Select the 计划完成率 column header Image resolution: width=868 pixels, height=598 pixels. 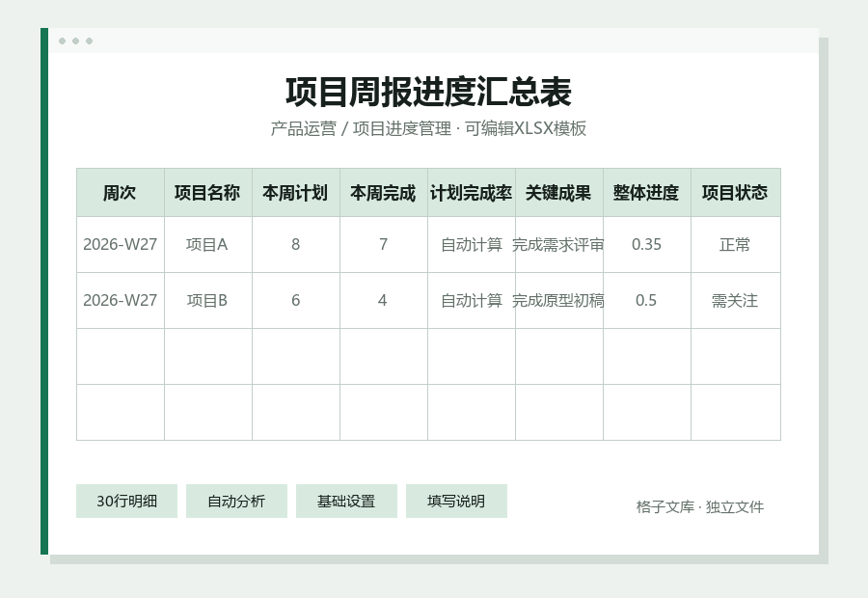point(471,193)
